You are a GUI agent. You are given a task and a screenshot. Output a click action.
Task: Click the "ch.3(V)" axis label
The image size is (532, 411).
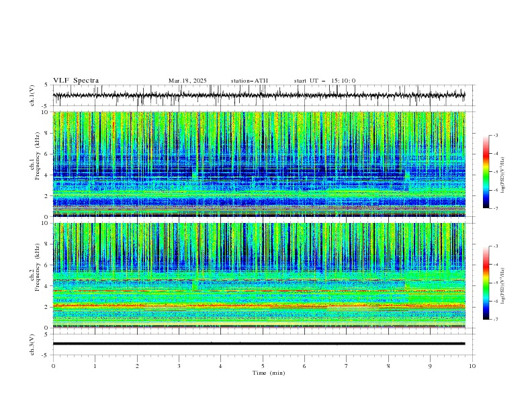click(32, 345)
